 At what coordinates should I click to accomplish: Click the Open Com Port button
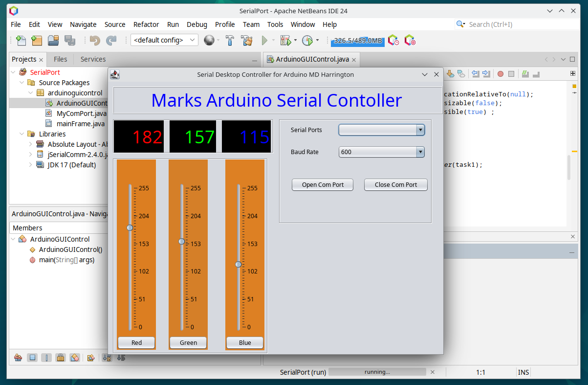coord(323,185)
